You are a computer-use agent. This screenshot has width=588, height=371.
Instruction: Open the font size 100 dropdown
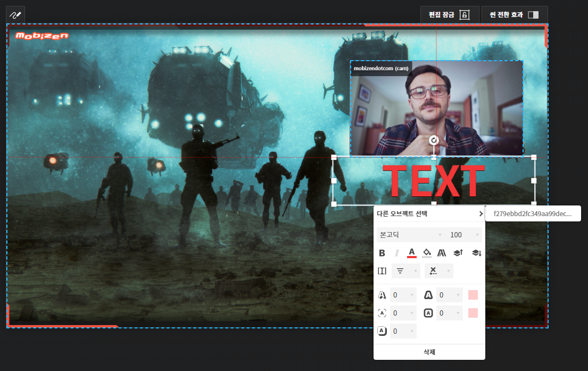point(464,234)
